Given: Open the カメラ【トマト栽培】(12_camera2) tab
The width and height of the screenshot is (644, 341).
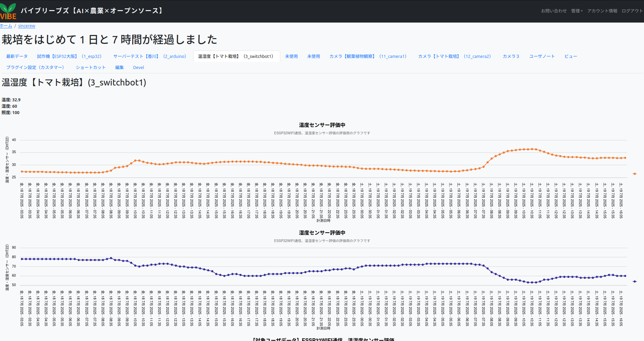Looking at the screenshot, I should point(455,56).
